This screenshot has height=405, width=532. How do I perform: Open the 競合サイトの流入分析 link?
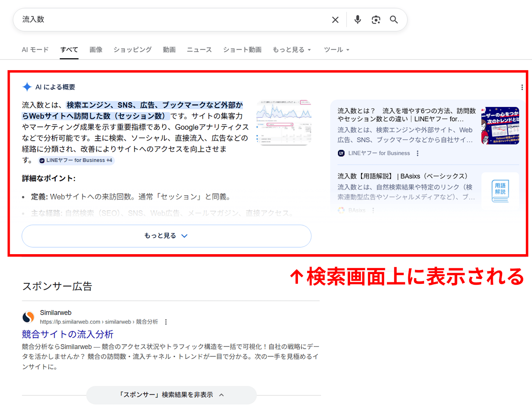67,334
